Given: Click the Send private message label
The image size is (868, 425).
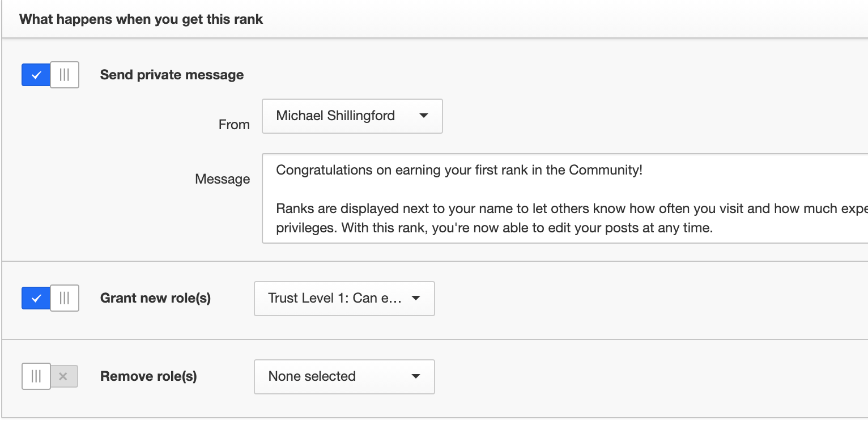Looking at the screenshot, I should pos(172,75).
